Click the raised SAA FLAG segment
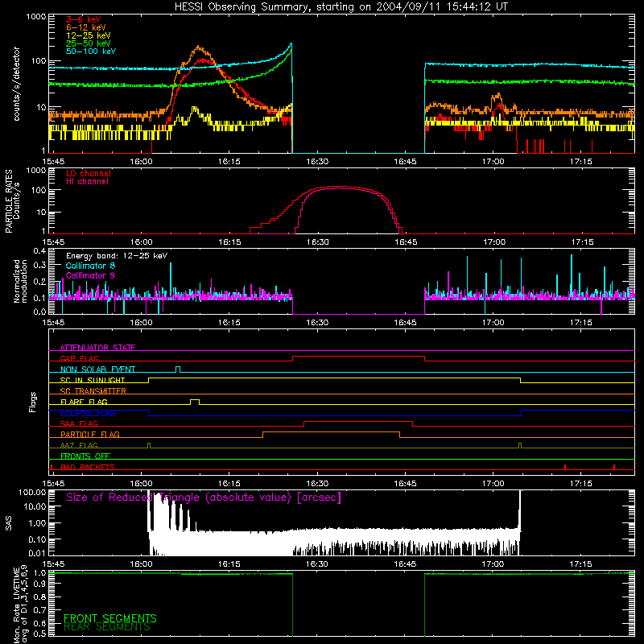 click(358, 421)
